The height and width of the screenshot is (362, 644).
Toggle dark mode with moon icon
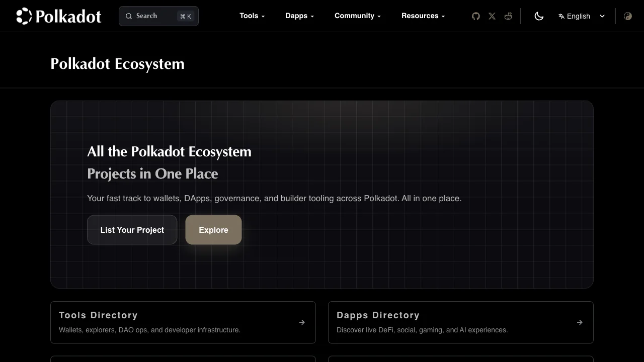[539, 16]
